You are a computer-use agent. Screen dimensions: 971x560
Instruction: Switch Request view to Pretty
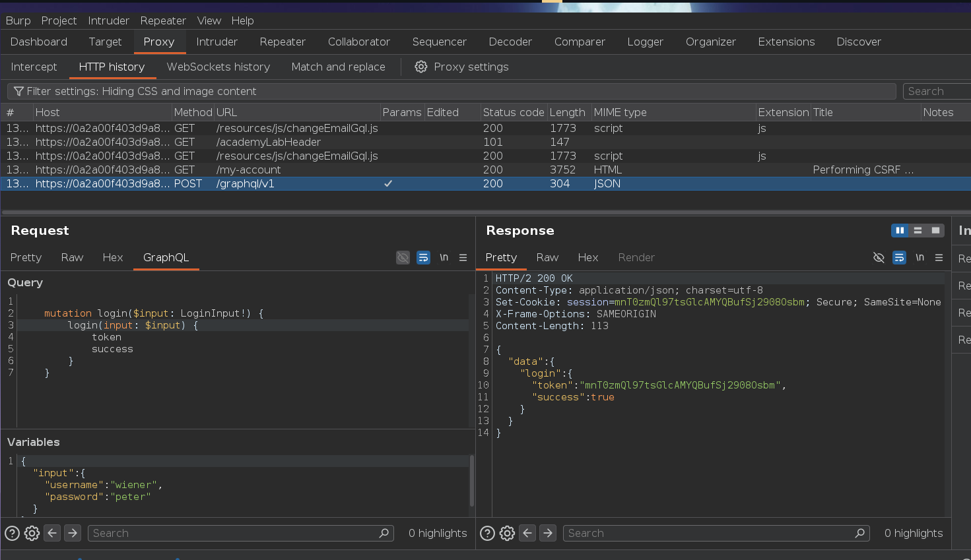tap(26, 257)
